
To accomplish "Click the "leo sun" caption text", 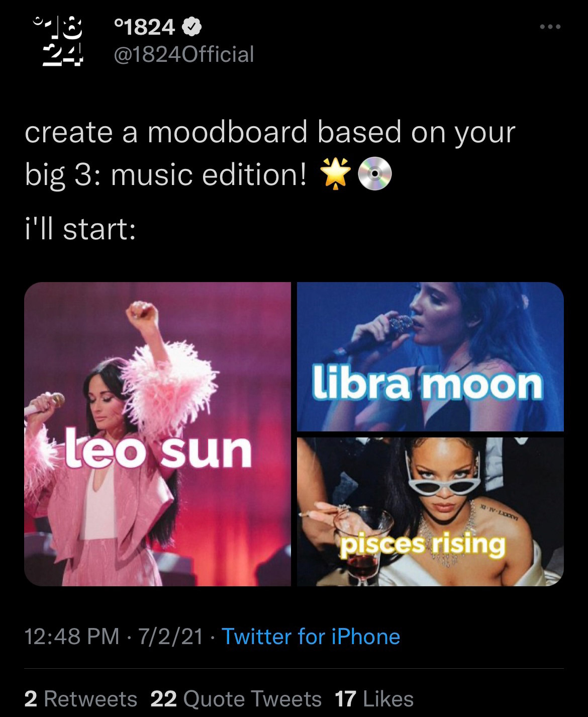I will point(156,449).
